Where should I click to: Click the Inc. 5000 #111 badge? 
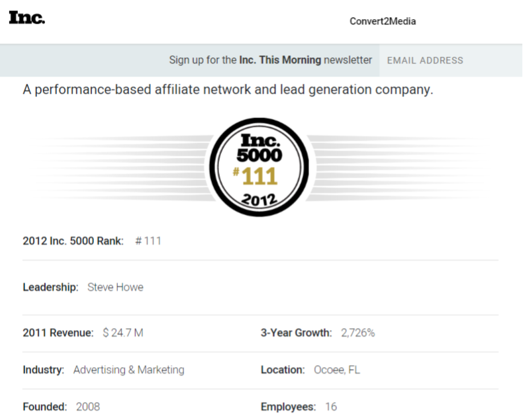tap(259, 167)
